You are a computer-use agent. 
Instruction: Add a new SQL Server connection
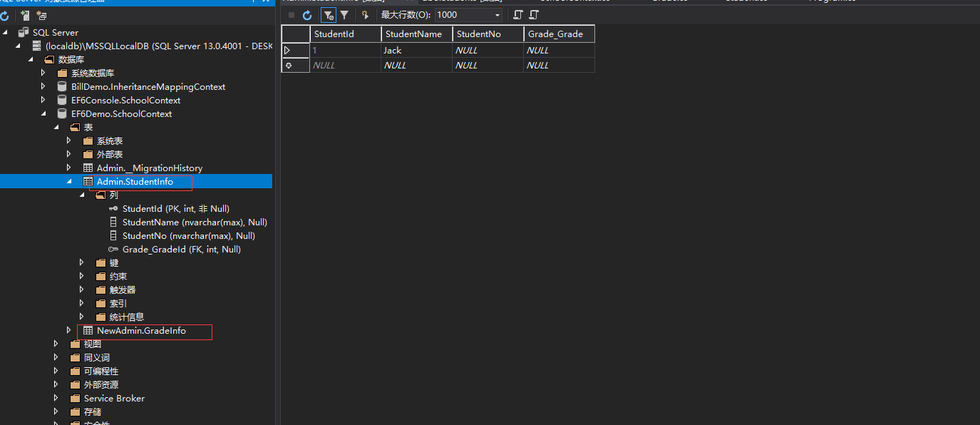coord(25,15)
